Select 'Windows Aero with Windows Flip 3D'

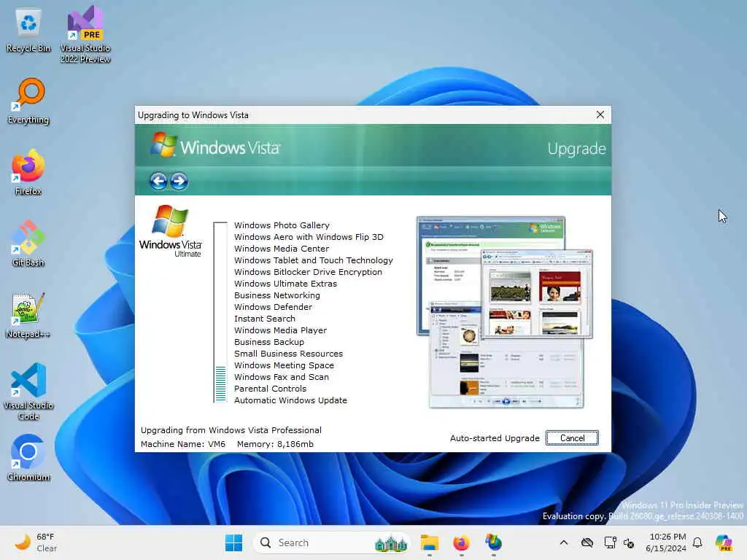click(309, 237)
